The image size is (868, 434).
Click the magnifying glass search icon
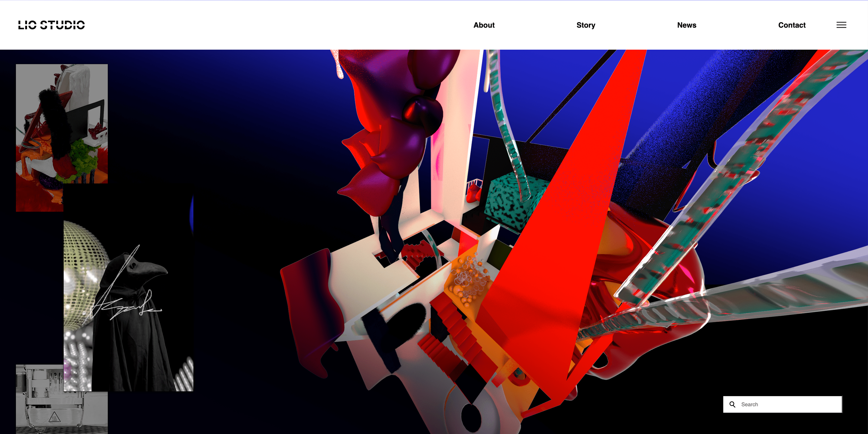tap(732, 404)
